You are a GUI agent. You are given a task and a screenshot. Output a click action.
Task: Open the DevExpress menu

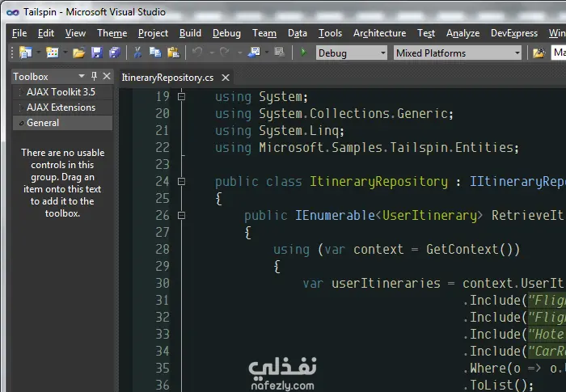pyautogui.click(x=514, y=33)
